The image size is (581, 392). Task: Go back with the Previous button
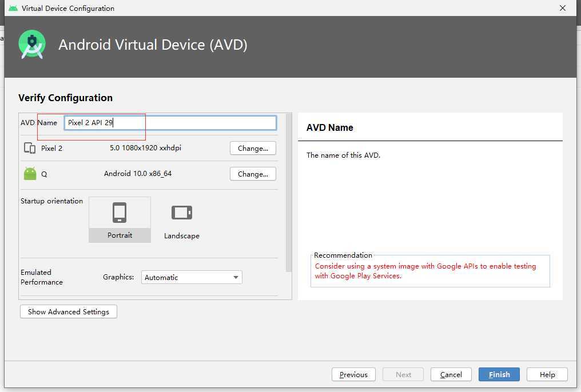(x=353, y=374)
